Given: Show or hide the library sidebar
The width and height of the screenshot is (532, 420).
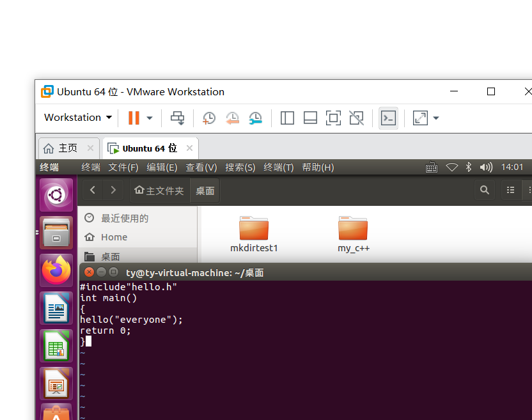Looking at the screenshot, I should pos(287,118).
